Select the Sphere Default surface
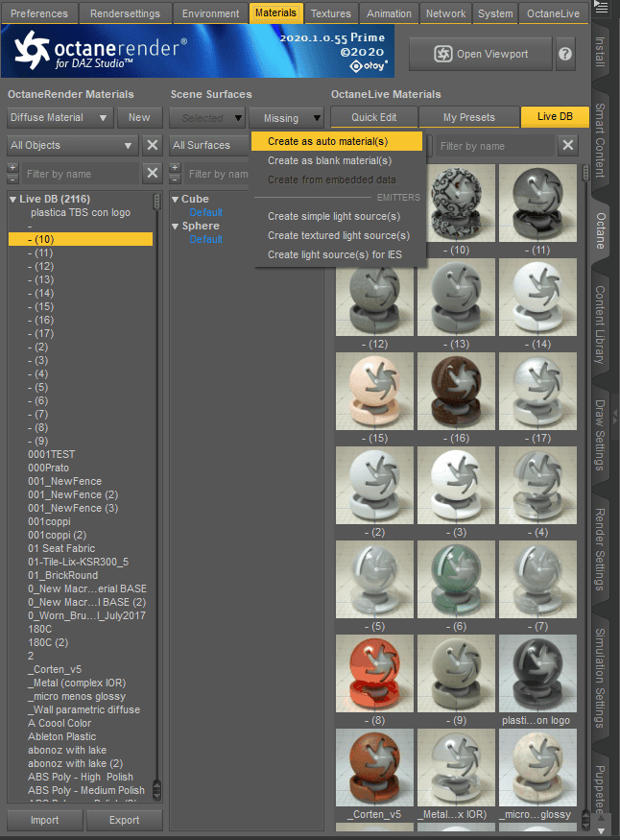The image size is (620, 840). (x=206, y=239)
